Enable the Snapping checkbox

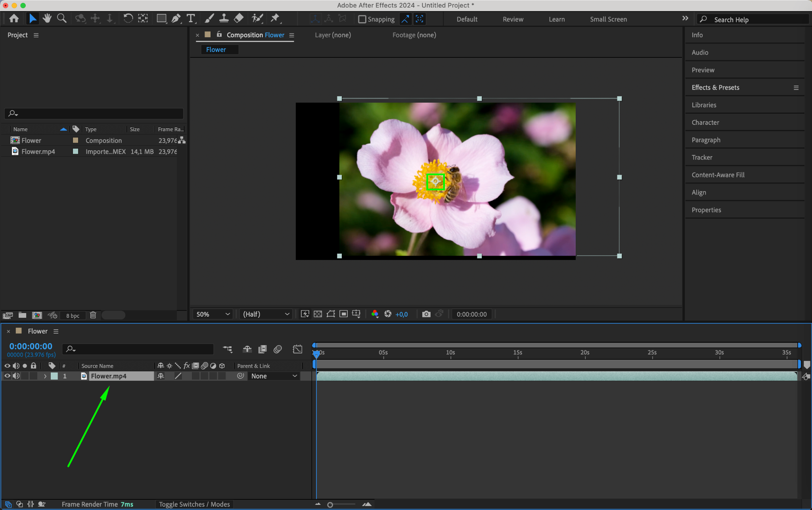(362, 19)
